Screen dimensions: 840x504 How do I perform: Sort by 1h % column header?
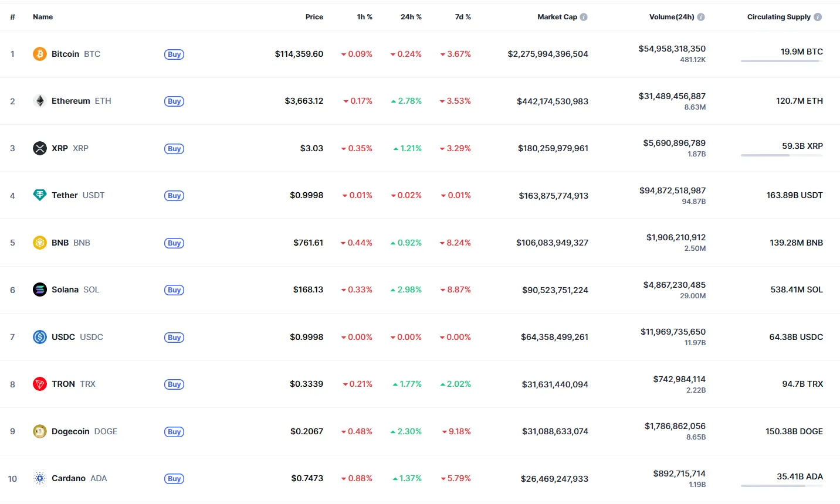365,17
